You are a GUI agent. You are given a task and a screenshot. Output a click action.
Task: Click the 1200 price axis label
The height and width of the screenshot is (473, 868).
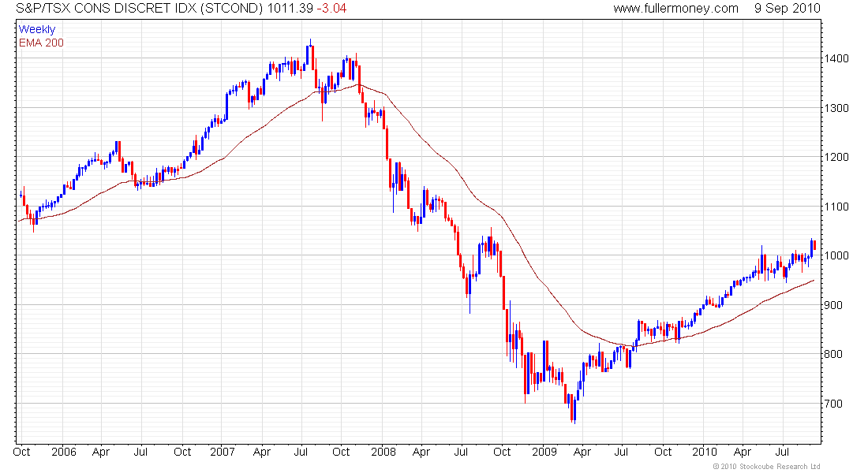836,157
